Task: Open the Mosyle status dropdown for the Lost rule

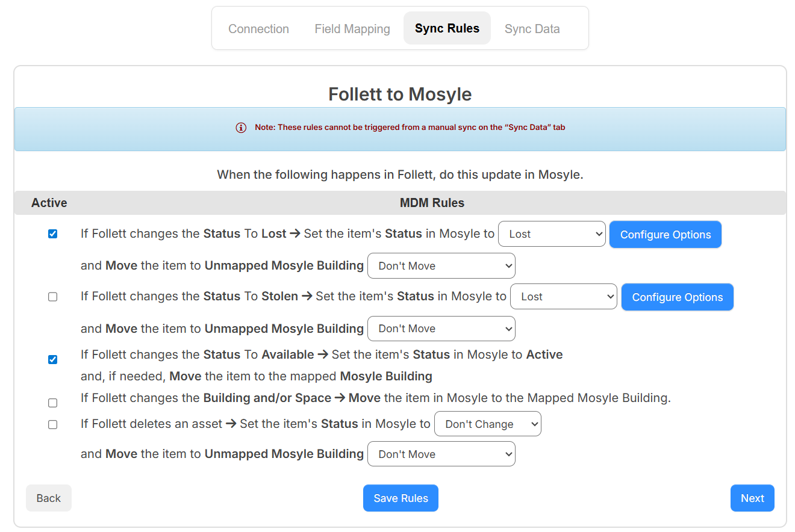Action: [551, 234]
